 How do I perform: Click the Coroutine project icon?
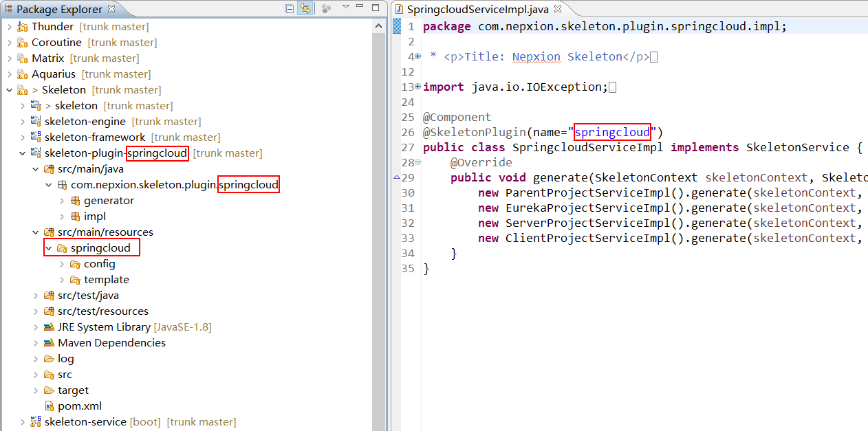click(x=23, y=43)
